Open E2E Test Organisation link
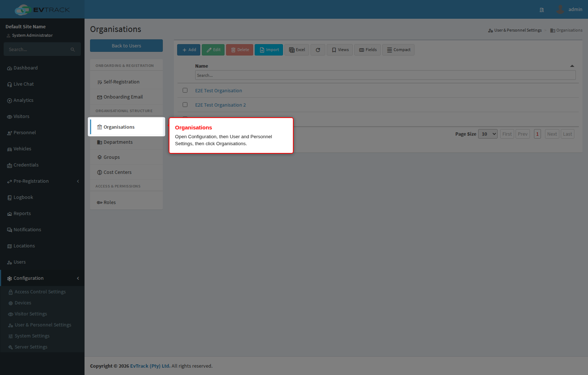 [x=219, y=91]
